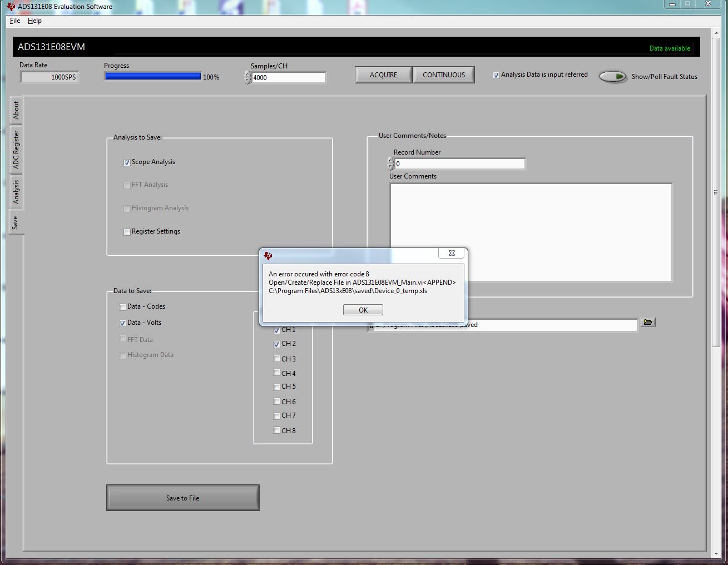
Task: Uncheck the CH 2 channel box
Action: click(277, 344)
